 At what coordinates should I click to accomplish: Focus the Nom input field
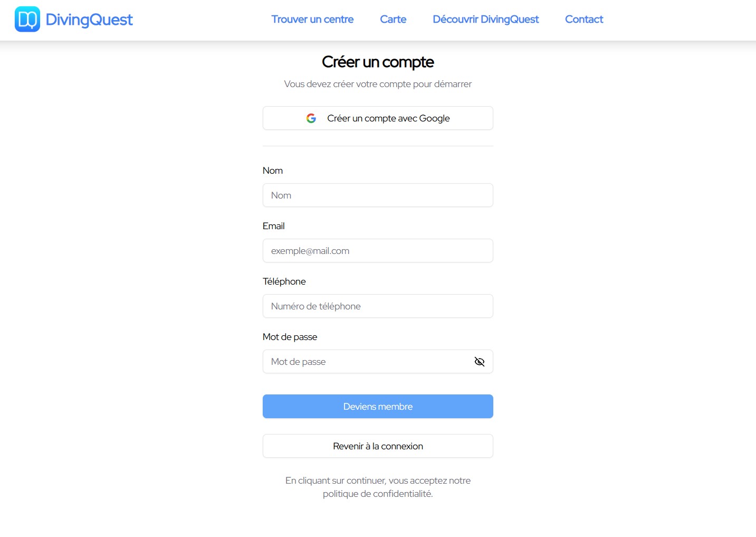click(x=378, y=195)
